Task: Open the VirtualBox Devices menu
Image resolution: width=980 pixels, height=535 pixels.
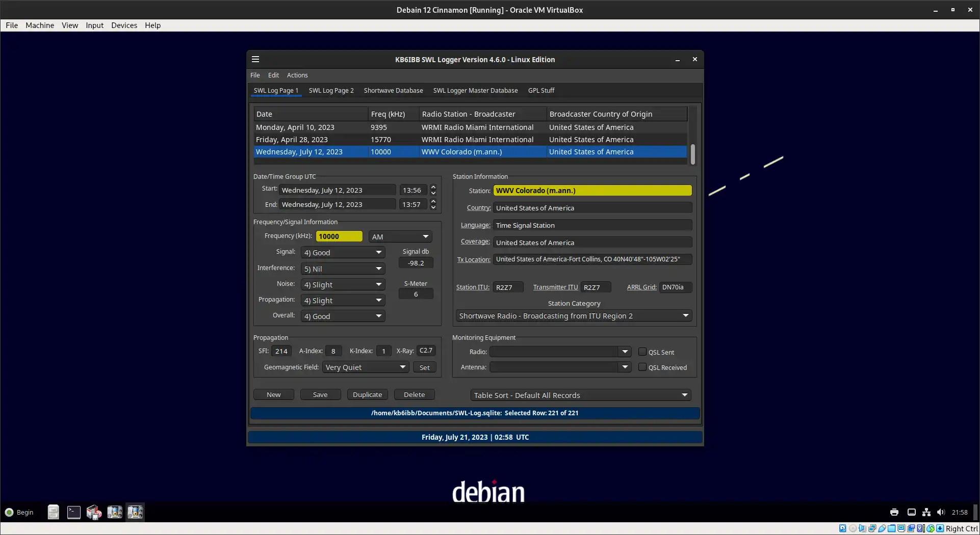Action: pos(124,25)
